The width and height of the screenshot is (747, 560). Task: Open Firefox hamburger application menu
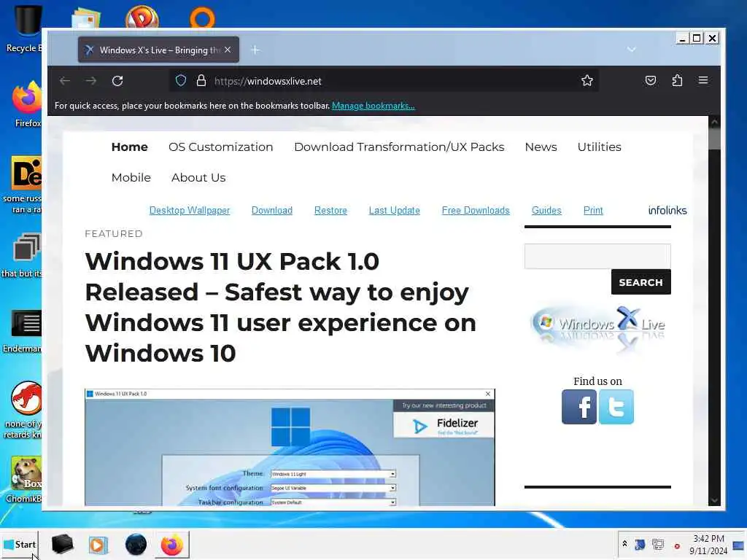click(x=703, y=80)
